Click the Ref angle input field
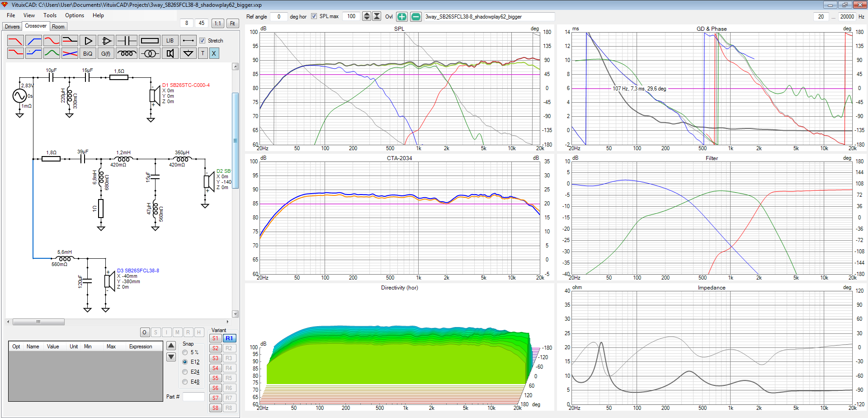Screen dimensions: 868x418 click(x=279, y=17)
